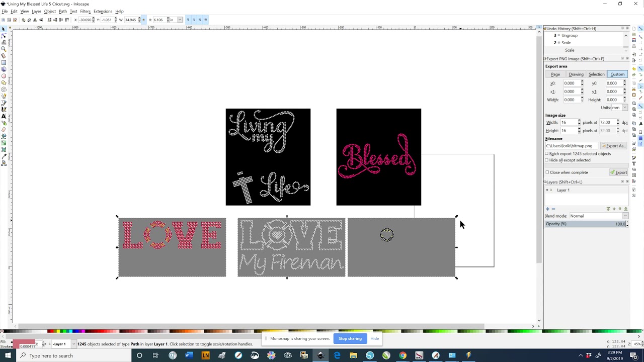Select the Text tool
This screenshot has height=362, width=644.
(4, 116)
